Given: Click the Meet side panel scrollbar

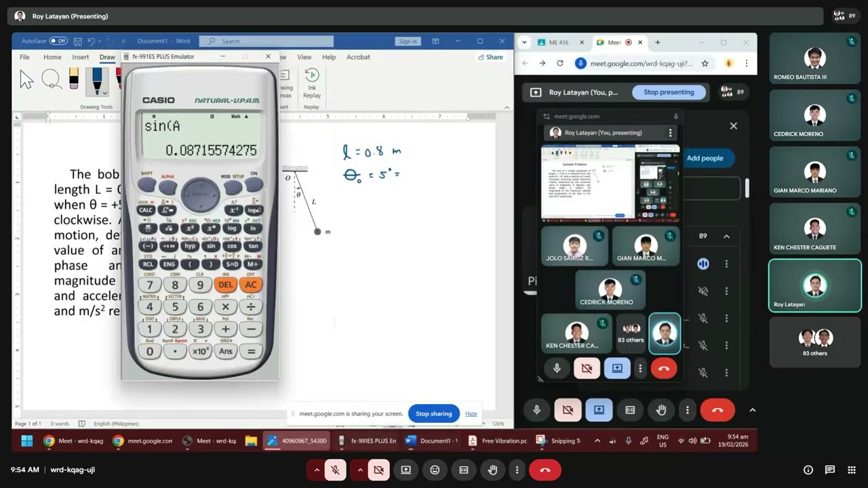Looking at the screenshot, I should (747, 188).
